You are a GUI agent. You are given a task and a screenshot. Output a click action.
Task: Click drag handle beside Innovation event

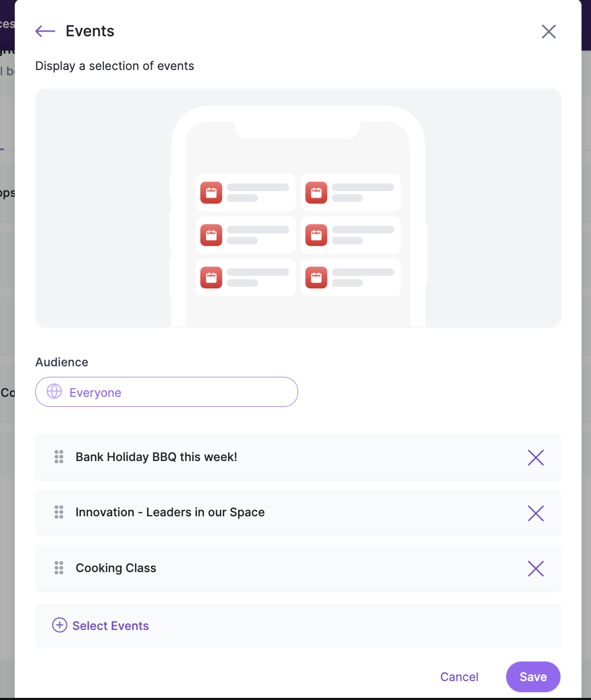coord(59,512)
